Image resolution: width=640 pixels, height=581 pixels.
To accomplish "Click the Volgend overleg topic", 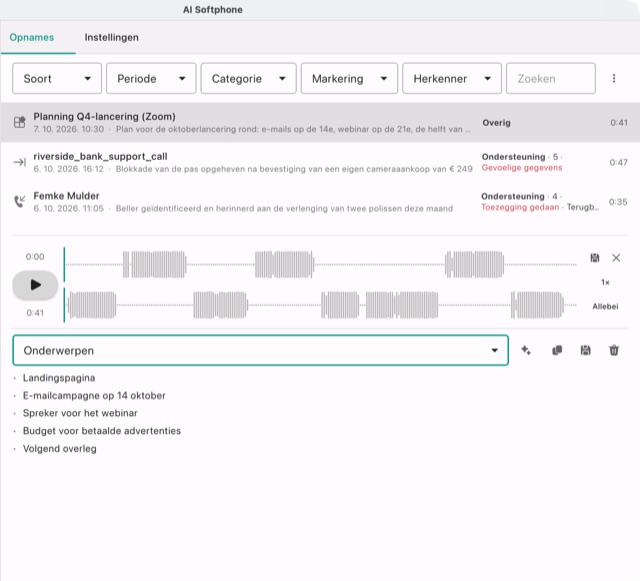I will click(x=60, y=449).
